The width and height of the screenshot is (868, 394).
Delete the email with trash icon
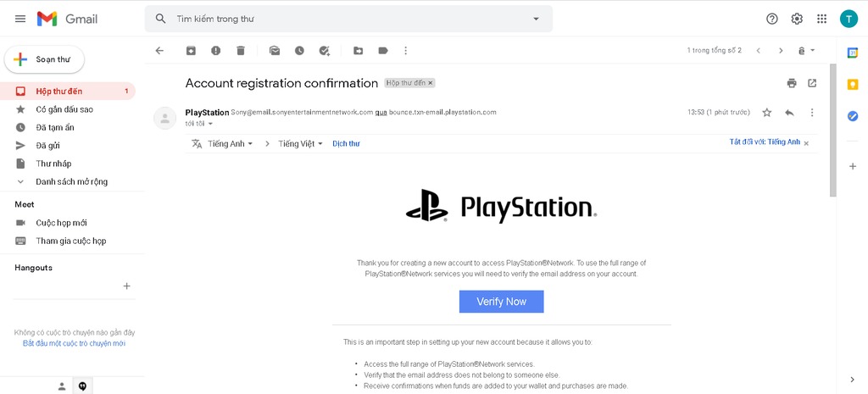(x=241, y=51)
